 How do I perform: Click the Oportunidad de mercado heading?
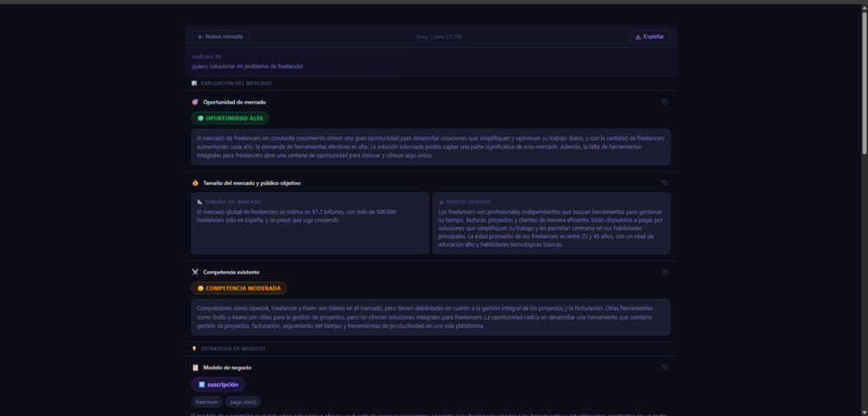pyautogui.click(x=234, y=102)
